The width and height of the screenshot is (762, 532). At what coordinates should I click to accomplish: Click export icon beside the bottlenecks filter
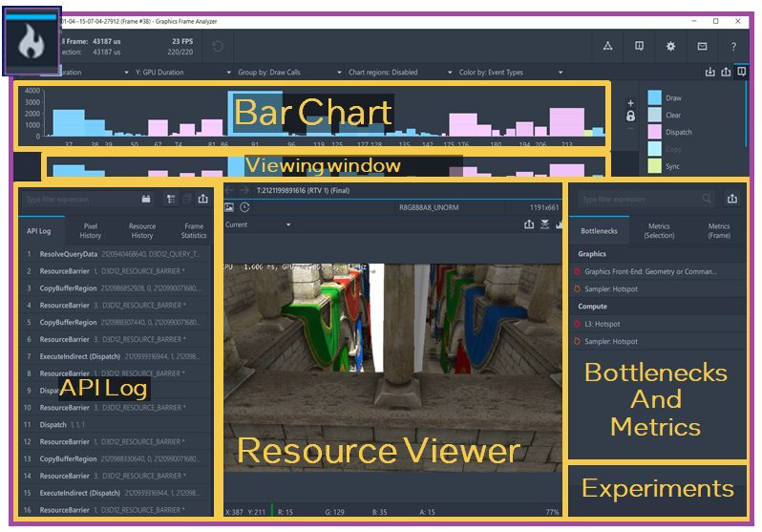point(731,200)
